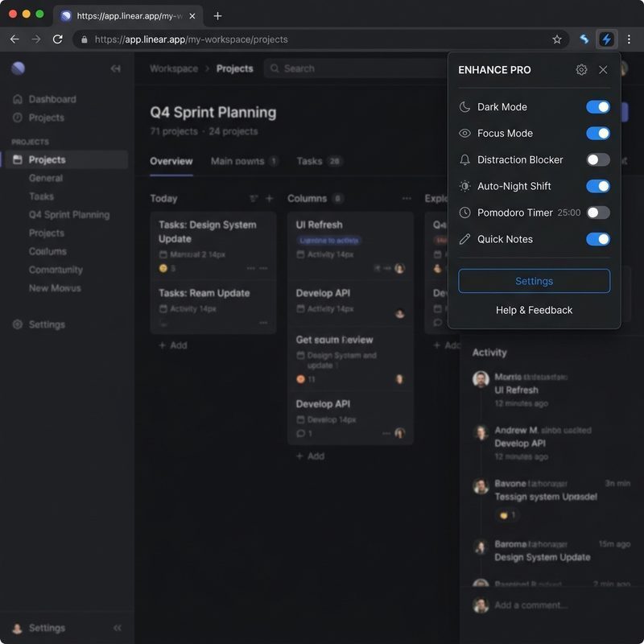Click the lightning bolt extension icon

(x=606, y=39)
